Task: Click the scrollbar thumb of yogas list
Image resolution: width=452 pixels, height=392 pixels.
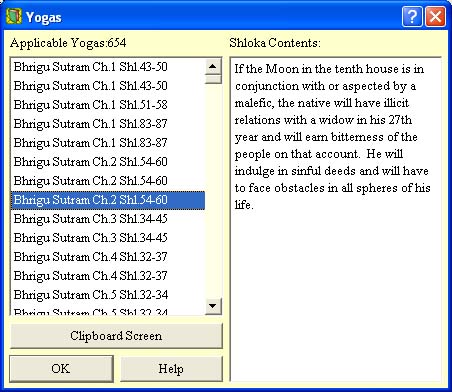Action: [x=213, y=79]
